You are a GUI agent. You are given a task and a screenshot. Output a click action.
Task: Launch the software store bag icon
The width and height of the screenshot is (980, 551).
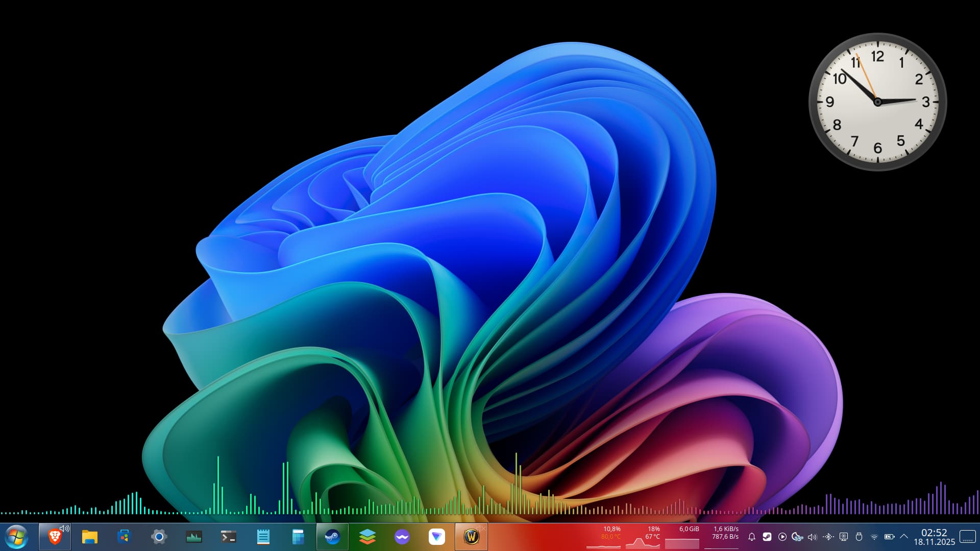pos(124,537)
